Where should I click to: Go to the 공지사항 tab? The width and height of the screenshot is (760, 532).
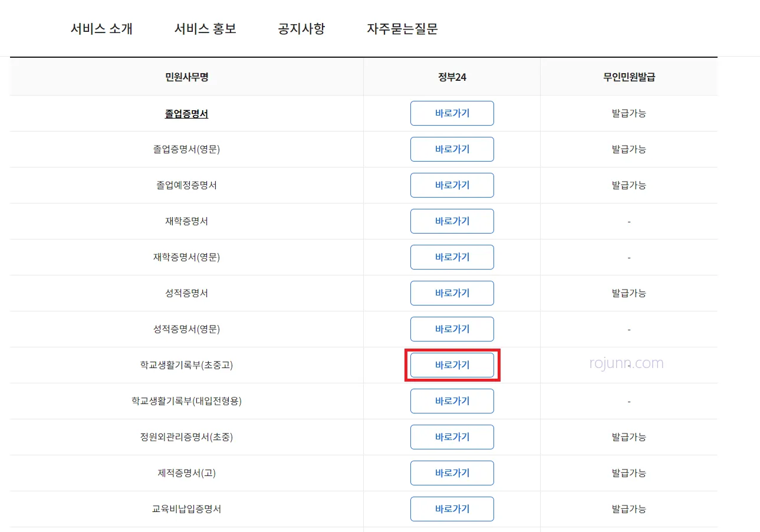tap(301, 28)
